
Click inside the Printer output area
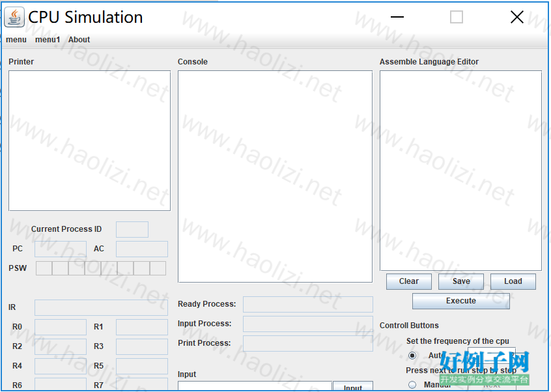(89, 141)
